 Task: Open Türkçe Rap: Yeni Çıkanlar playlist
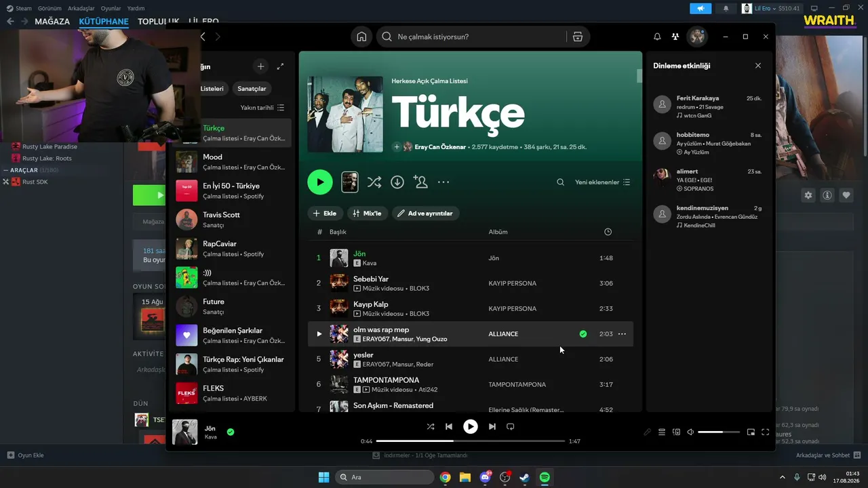232,365
